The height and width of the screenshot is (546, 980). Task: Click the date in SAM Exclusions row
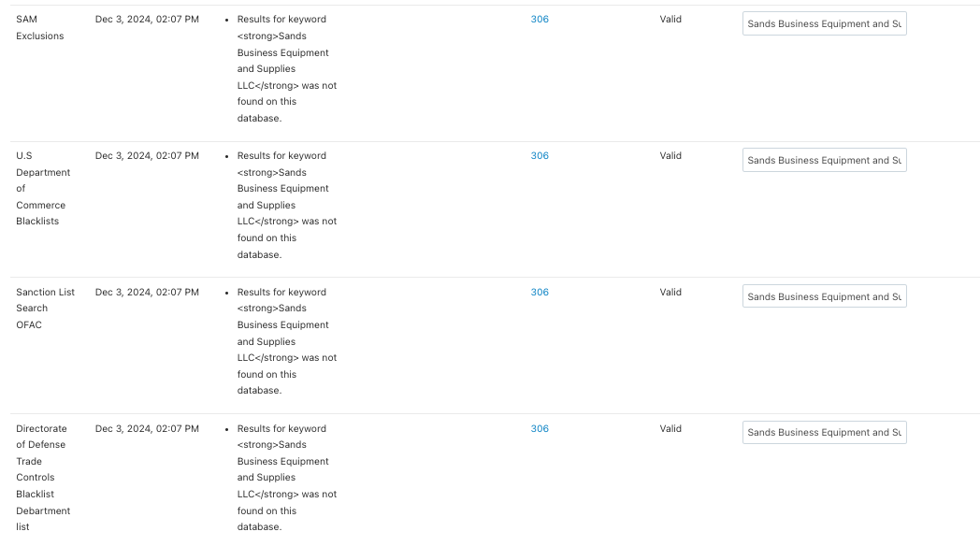(147, 20)
